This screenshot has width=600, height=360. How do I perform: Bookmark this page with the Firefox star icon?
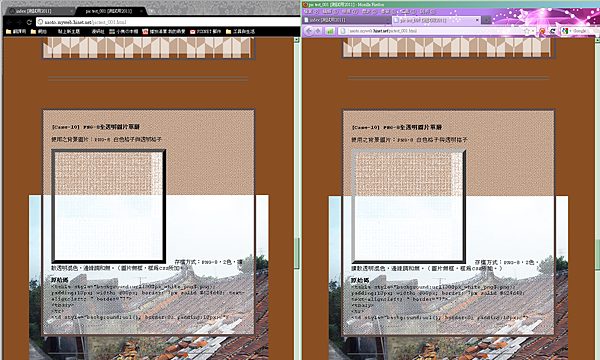tap(526, 31)
